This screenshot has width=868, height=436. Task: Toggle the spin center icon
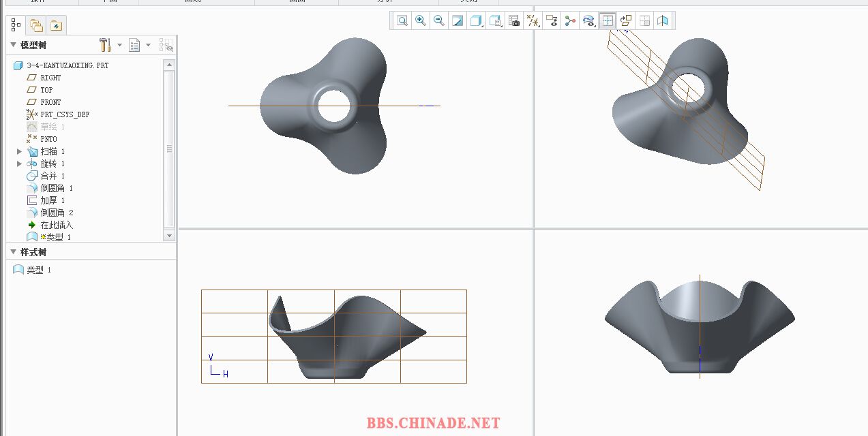[570, 21]
